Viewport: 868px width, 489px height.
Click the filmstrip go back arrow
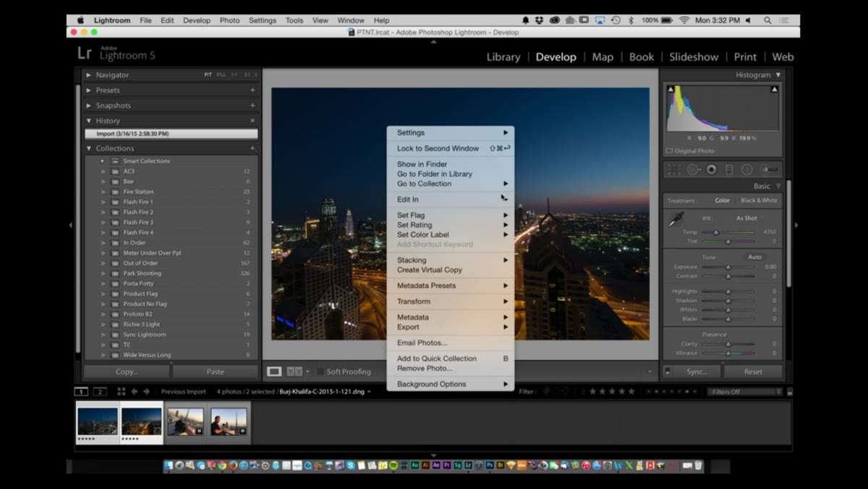135,391
